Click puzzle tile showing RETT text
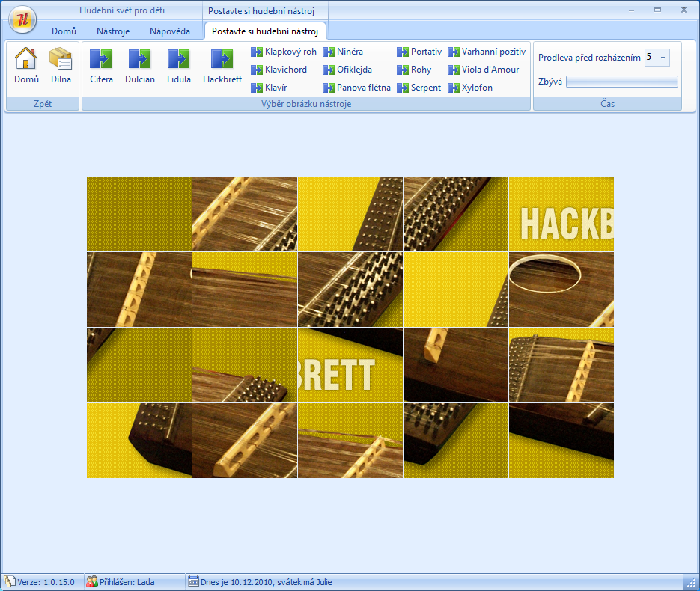Viewport: 700px width, 591px height. 350,365
